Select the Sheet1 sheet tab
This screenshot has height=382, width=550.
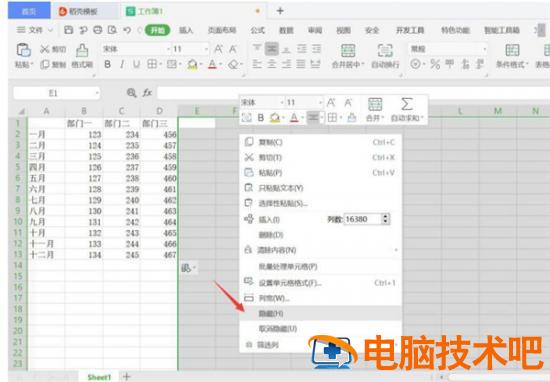click(99, 377)
